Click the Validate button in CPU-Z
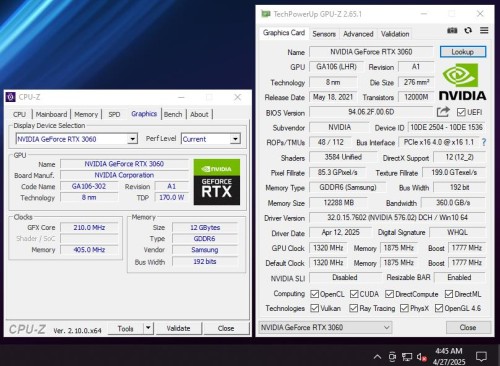The height and width of the screenshot is (366, 500). point(178,328)
